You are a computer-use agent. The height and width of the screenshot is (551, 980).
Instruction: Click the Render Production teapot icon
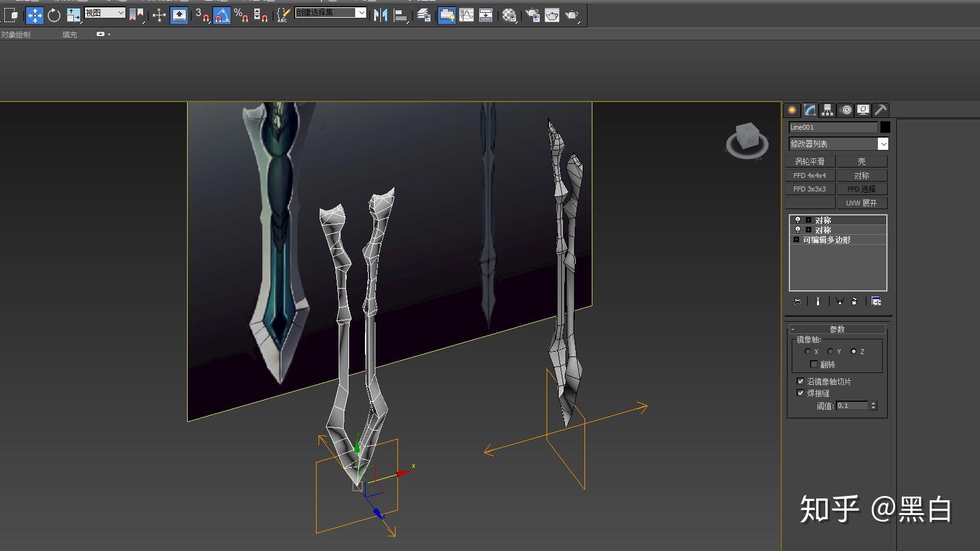click(572, 15)
